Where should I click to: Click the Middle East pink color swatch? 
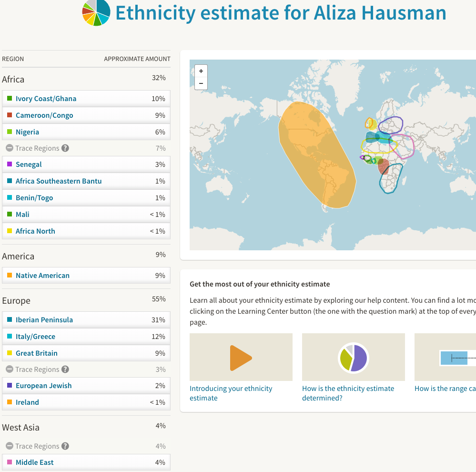click(x=10, y=462)
